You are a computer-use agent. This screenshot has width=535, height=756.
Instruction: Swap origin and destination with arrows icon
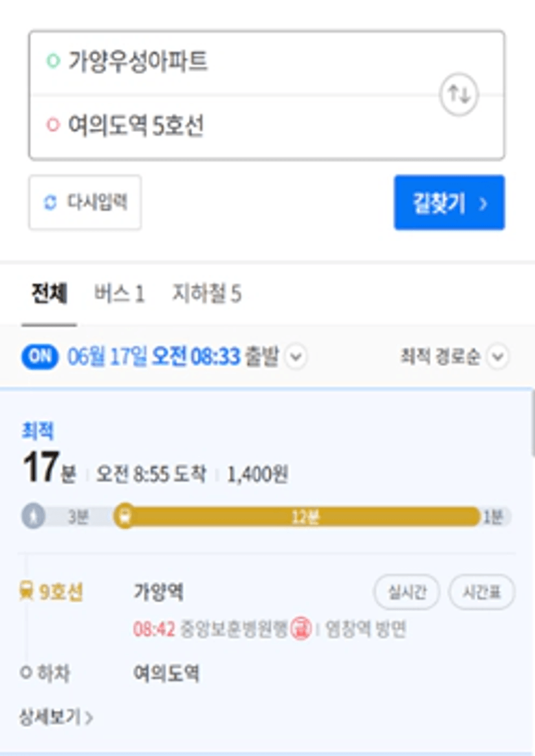pyautogui.click(x=458, y=94)
